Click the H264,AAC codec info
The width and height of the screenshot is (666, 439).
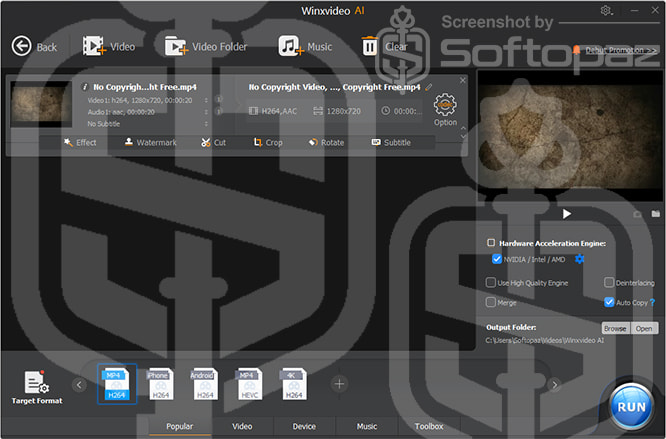tap(273, 111)
